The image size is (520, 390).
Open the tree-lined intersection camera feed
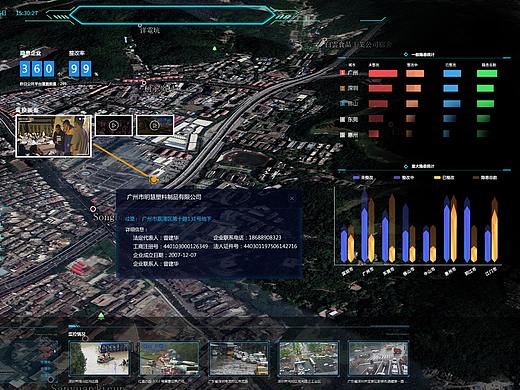[309, 358]
